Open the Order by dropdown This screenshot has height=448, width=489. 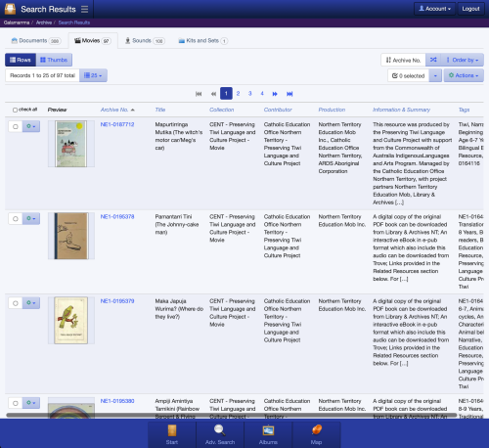pyautogui.click(x=463, y=60)
